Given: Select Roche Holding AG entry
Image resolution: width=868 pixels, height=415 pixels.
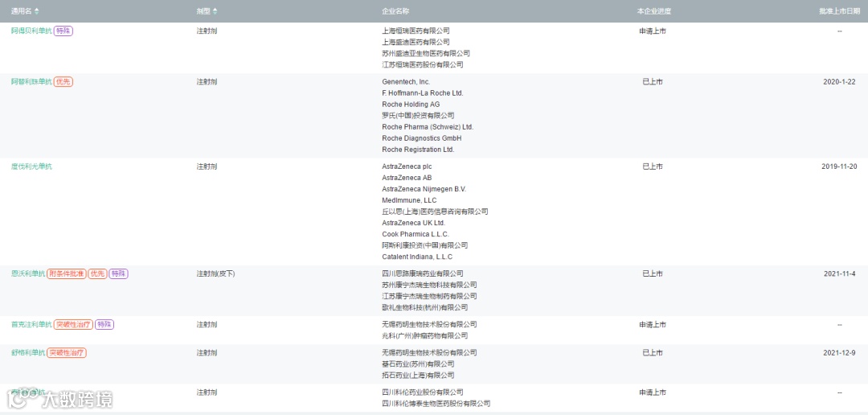Looking at the screenshot, I should point(410,105).
